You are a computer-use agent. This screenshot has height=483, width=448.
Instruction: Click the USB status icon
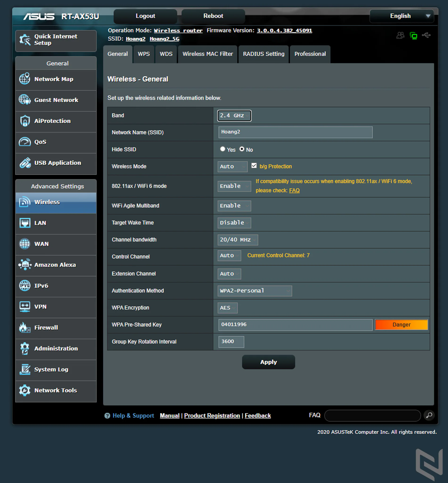[426, 35]
